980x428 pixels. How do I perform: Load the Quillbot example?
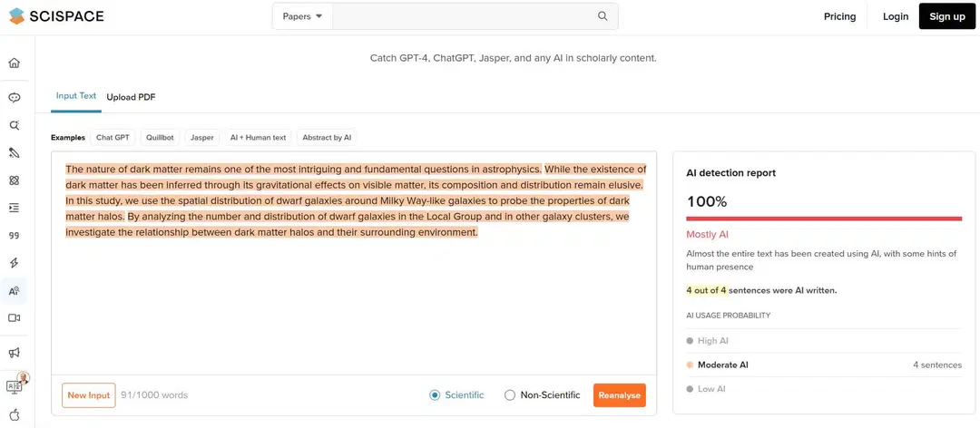[x=160, y=138]
